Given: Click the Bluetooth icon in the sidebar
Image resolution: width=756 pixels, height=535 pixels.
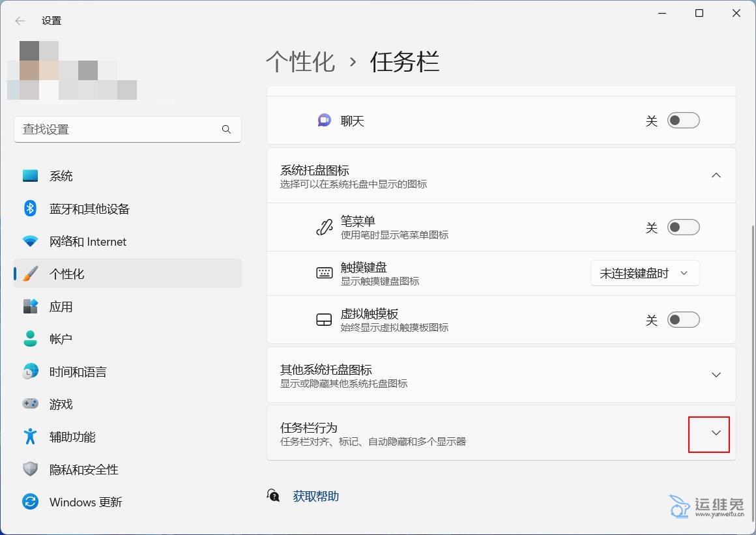Looking at the screenshot, I should [x=30, y=209].
